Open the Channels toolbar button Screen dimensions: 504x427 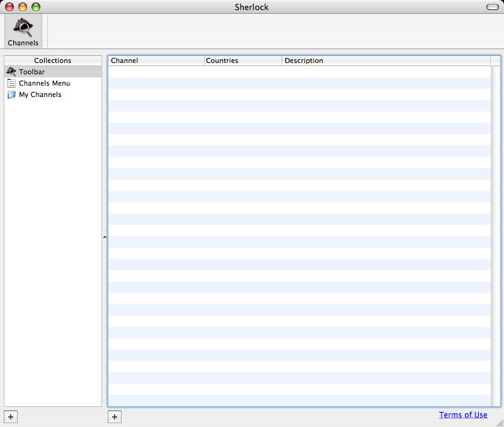[23, 32]
